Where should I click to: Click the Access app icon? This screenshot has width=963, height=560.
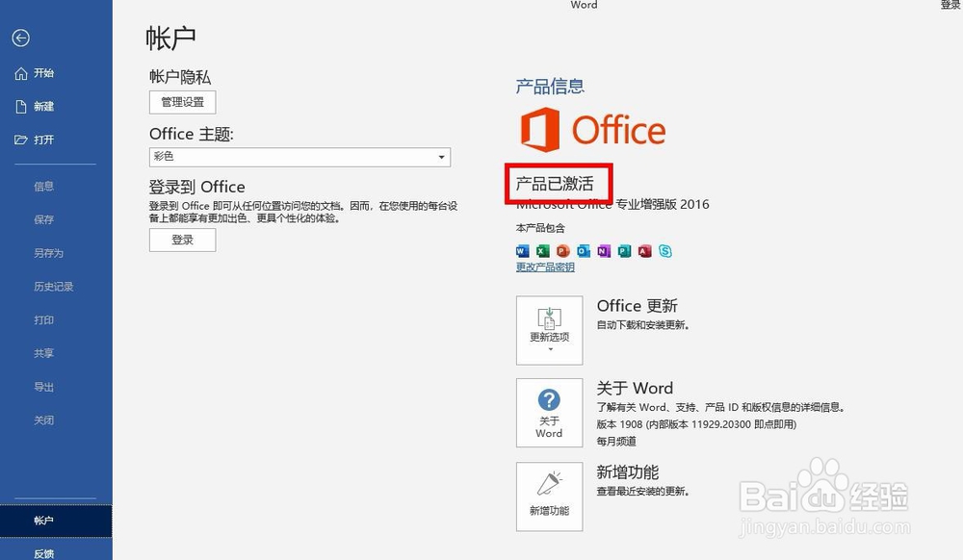point(645,251)
